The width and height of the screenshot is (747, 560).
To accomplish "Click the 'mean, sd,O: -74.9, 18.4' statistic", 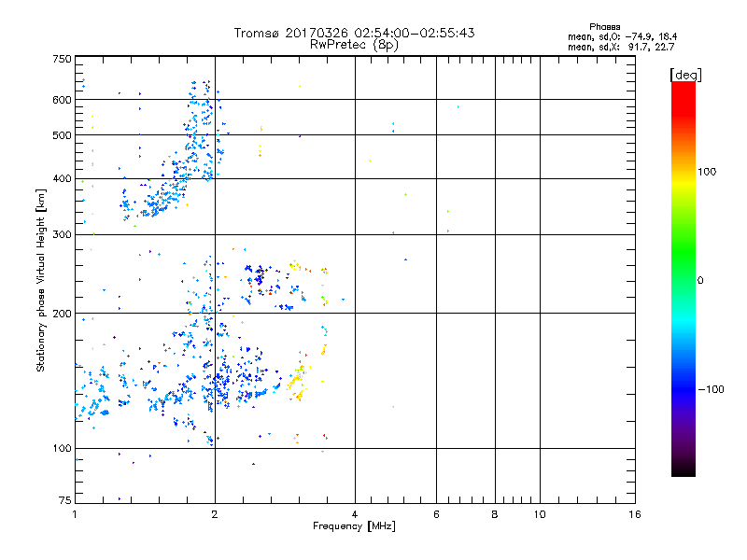I will click(622, 36).
